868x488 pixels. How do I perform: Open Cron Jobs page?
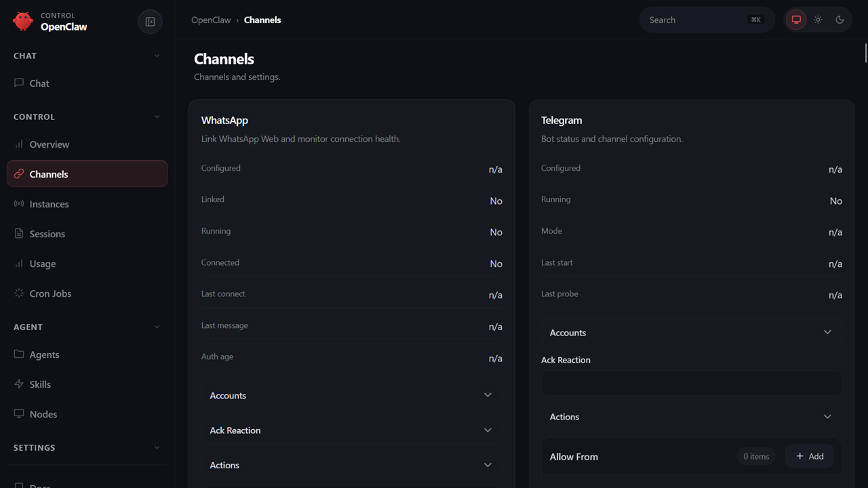tap(87, 293)
